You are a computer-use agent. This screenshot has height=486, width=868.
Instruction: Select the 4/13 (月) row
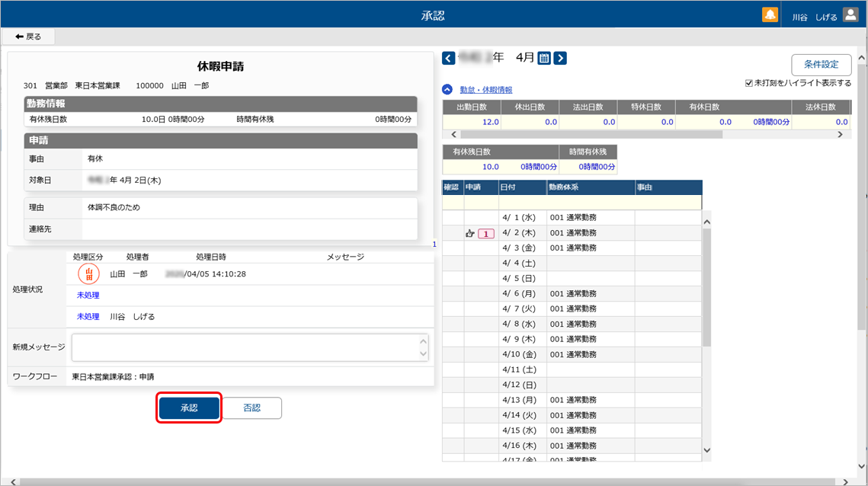[572, 400]
